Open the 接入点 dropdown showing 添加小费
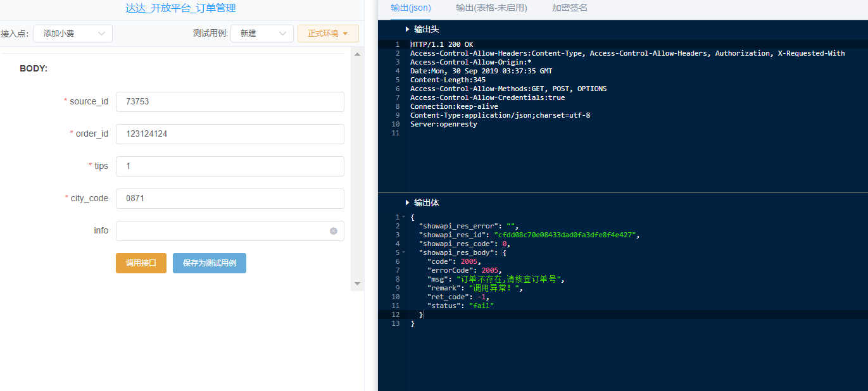Image resolution: width=868 pixels, height=391 pixels. (73, 34)
